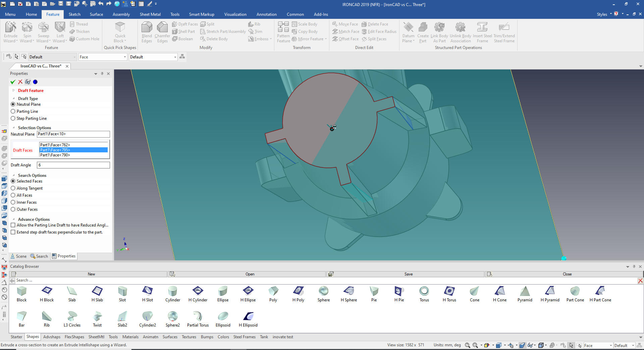Open the Pattern Feature tool
644x350 pixels.
(x=283, y=28)
